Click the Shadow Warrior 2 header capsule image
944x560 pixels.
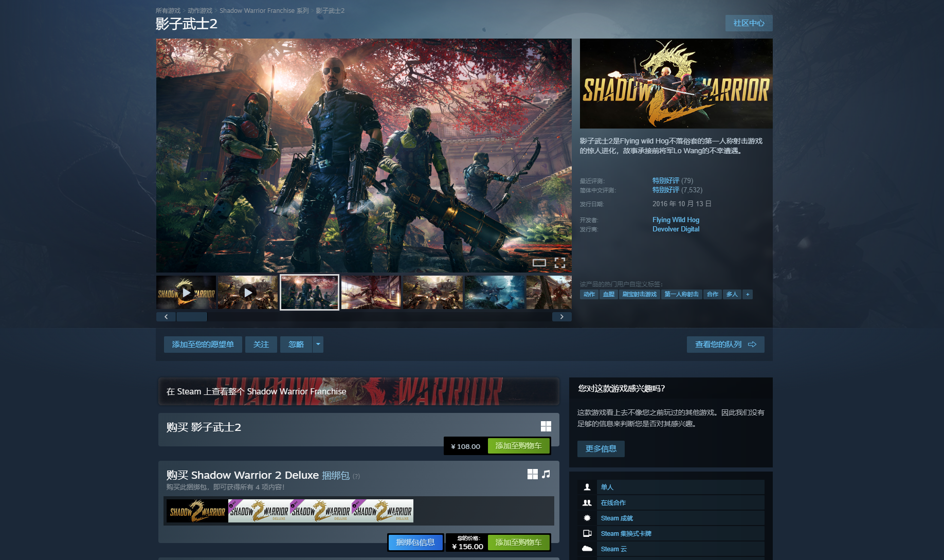[x=676, y=83]
